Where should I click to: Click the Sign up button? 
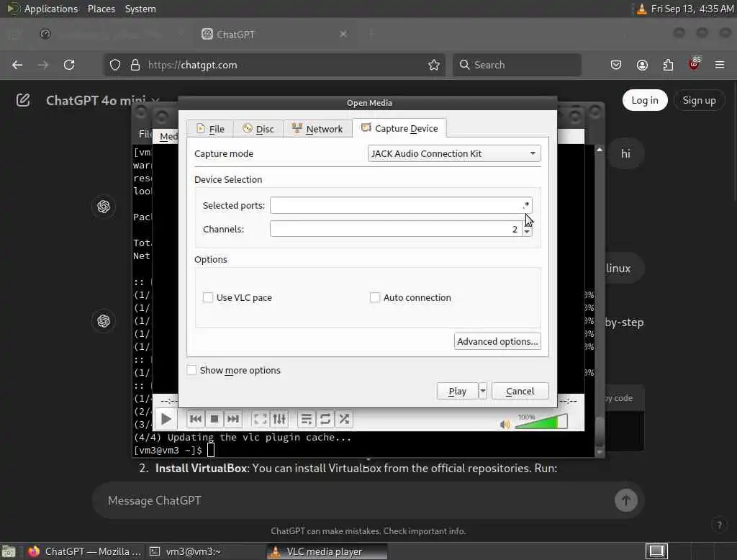tap(699, 100)
